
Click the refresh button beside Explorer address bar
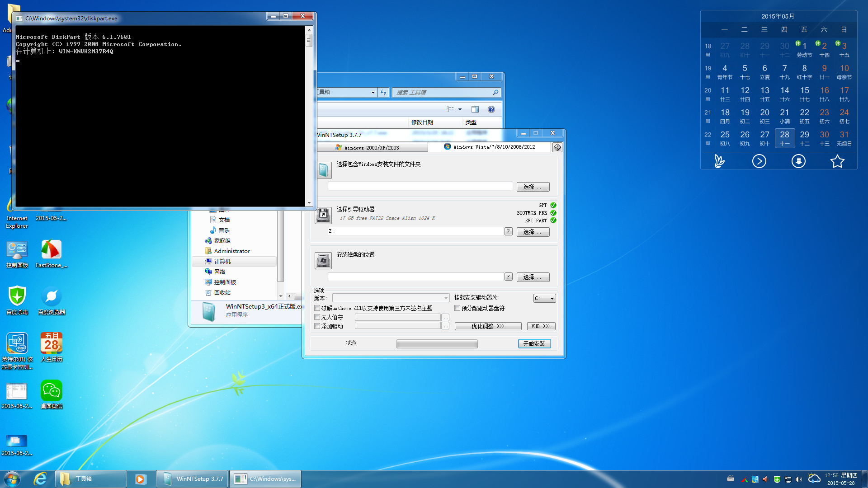tap(383, 92)
